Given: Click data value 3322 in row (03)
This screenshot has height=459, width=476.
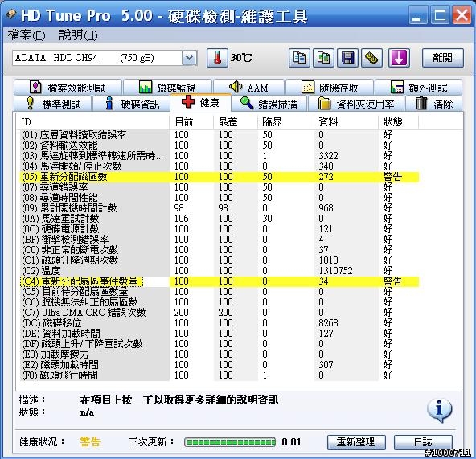Looking at the screenshot, I should tap(328, 156).
